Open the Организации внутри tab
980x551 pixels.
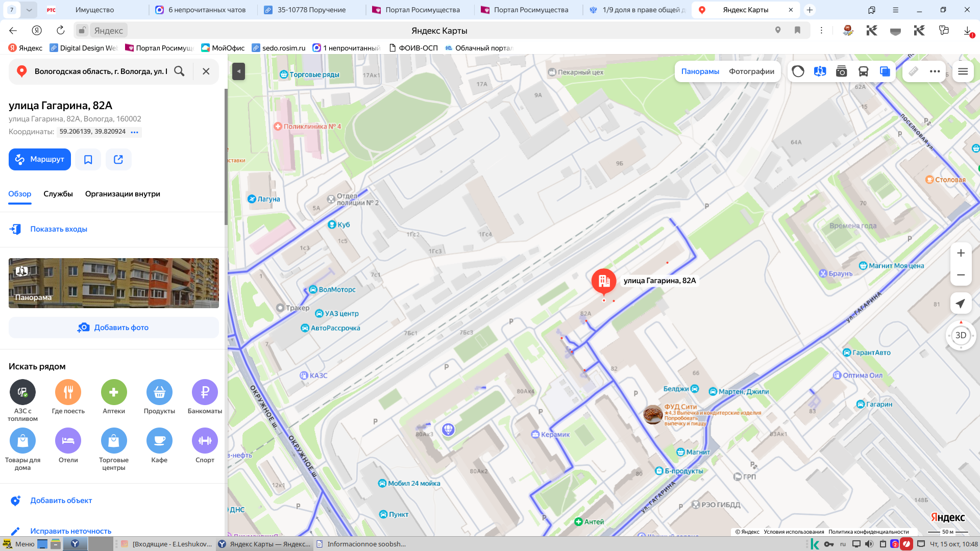(x=122, y=194)
